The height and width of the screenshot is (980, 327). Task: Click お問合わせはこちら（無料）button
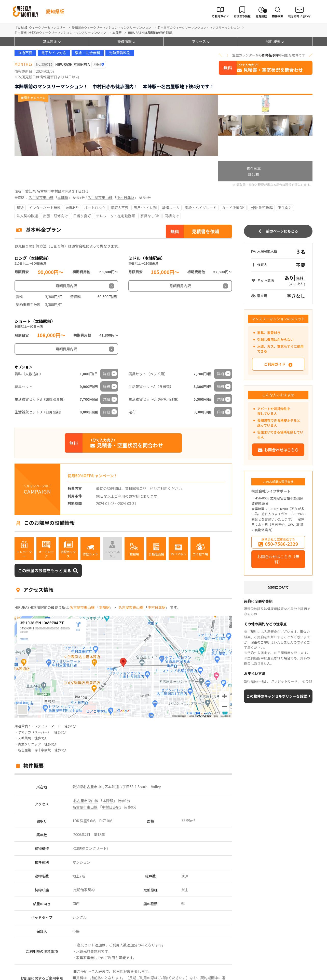(x=278, y=559)
